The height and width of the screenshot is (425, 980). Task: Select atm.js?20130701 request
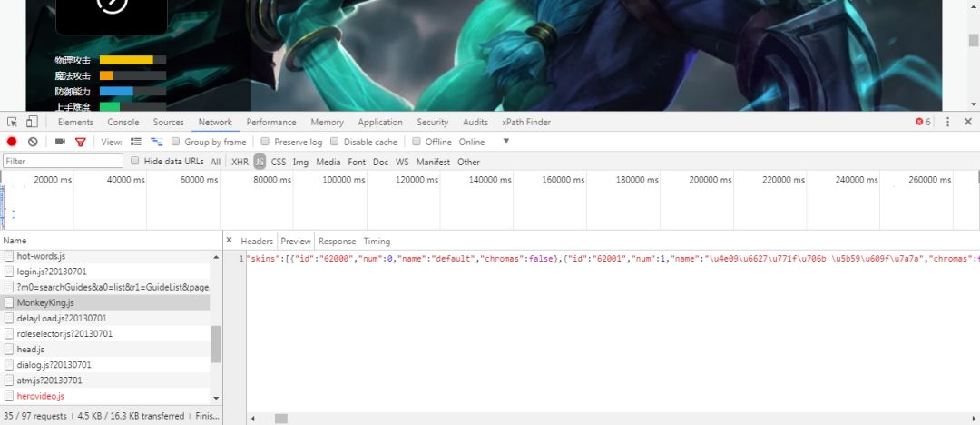[x=105, y=380]
